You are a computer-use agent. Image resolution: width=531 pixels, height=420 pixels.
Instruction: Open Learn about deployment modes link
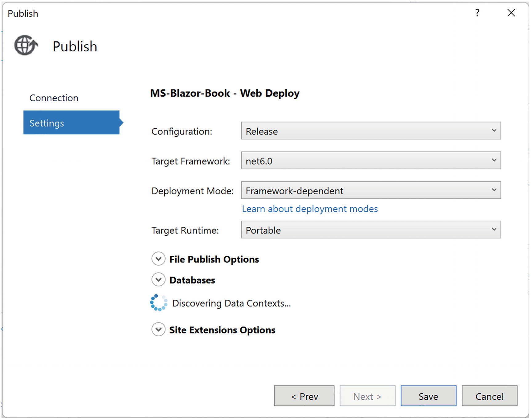(x=310, y=209)
